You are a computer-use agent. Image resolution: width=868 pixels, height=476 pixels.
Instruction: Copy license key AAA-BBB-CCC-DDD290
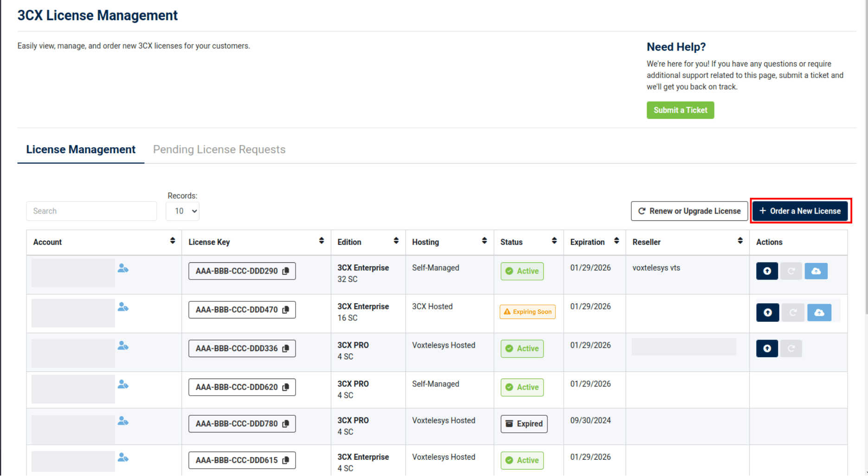[286, 271]
